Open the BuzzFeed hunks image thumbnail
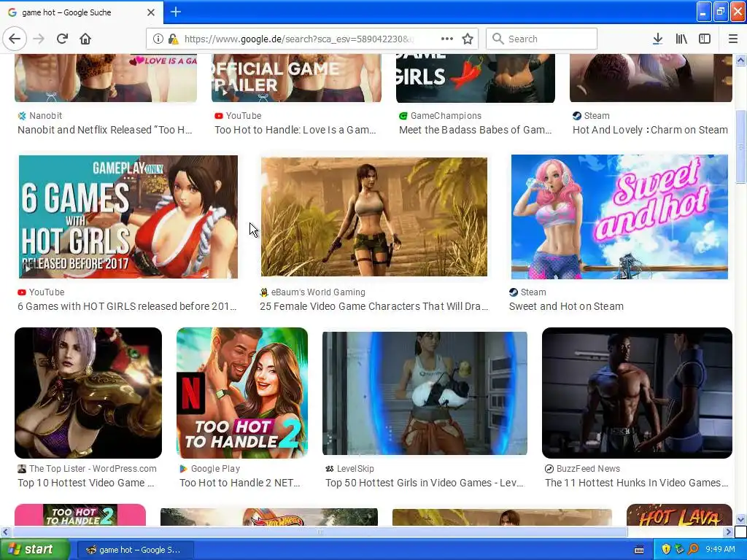 point(637,393)
